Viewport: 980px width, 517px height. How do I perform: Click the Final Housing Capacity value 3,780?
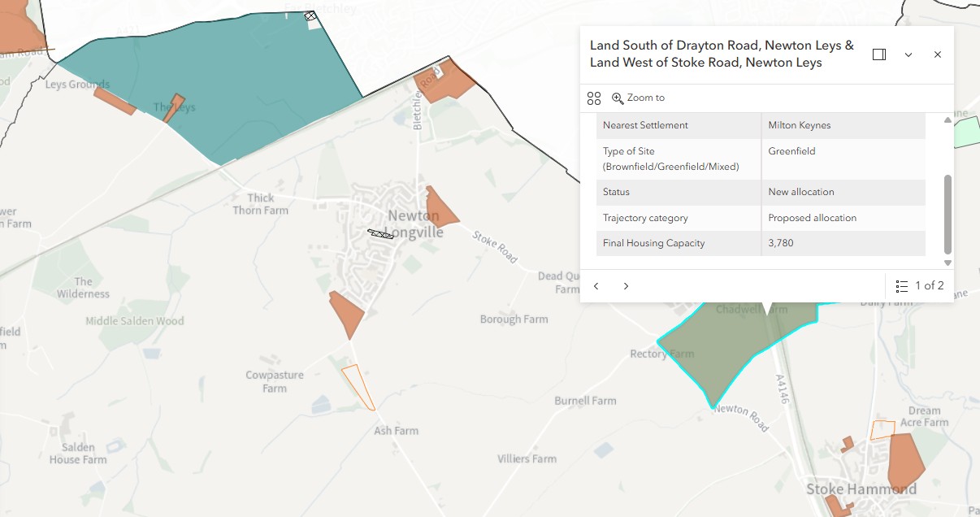click(781, 243)
